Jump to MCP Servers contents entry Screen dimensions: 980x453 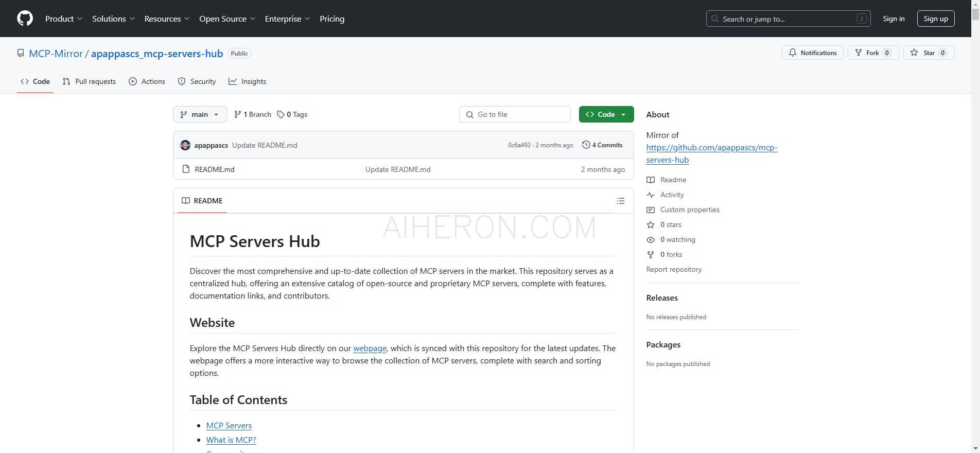click(229, 425)
